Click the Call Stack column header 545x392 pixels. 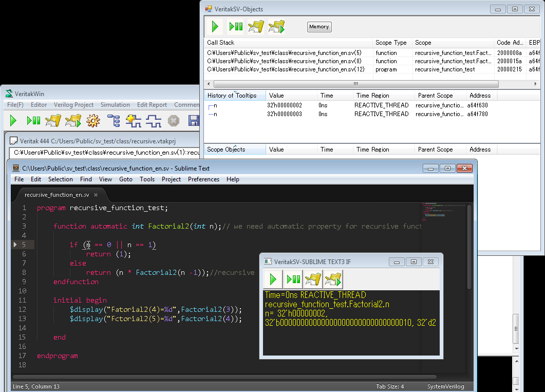(289, 43)
